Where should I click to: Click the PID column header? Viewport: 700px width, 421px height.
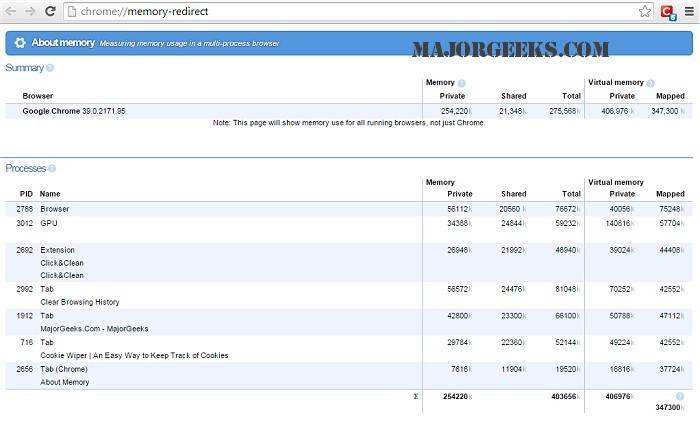26,194
